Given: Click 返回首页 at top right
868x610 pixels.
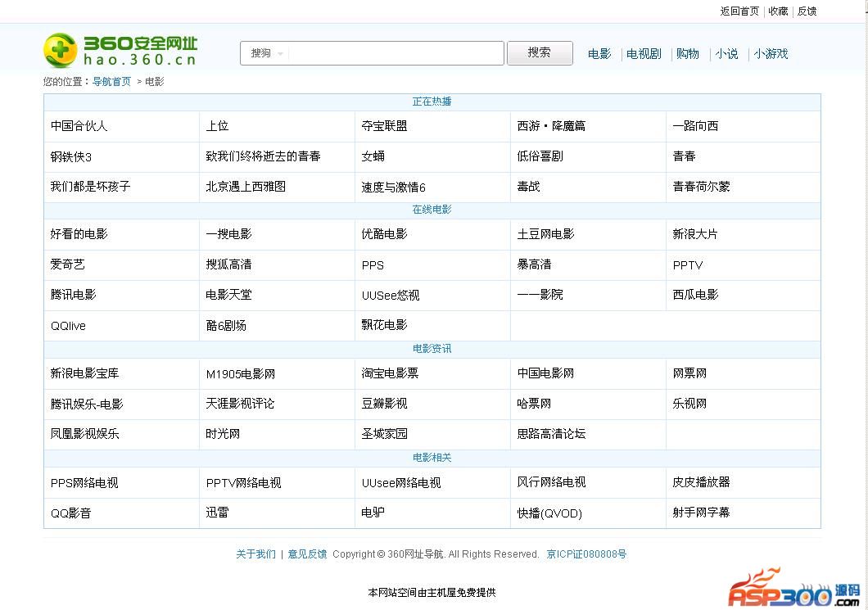Looking at the screenshot, I should 739,11.
